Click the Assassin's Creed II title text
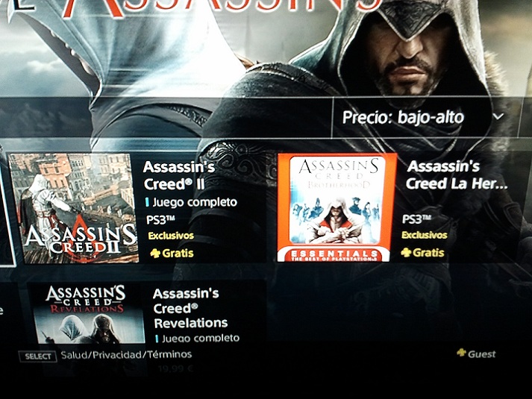The width and height of the screenshot is (532, 399). (179, 175)
